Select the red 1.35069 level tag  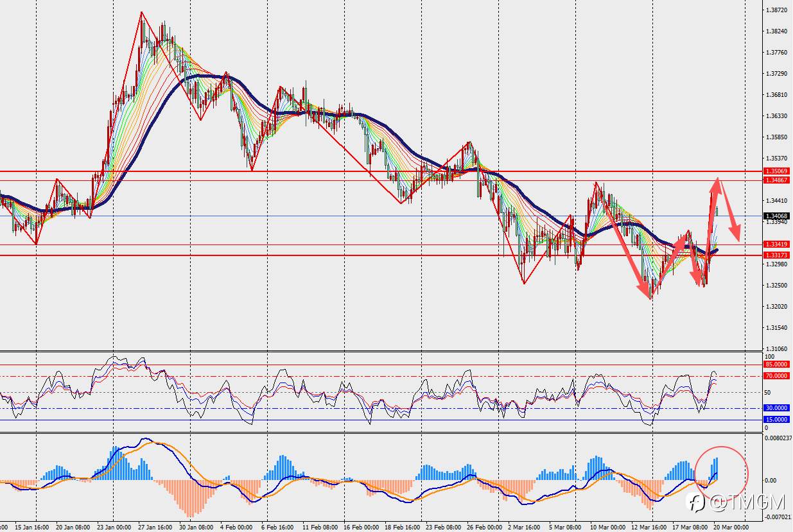776,171
